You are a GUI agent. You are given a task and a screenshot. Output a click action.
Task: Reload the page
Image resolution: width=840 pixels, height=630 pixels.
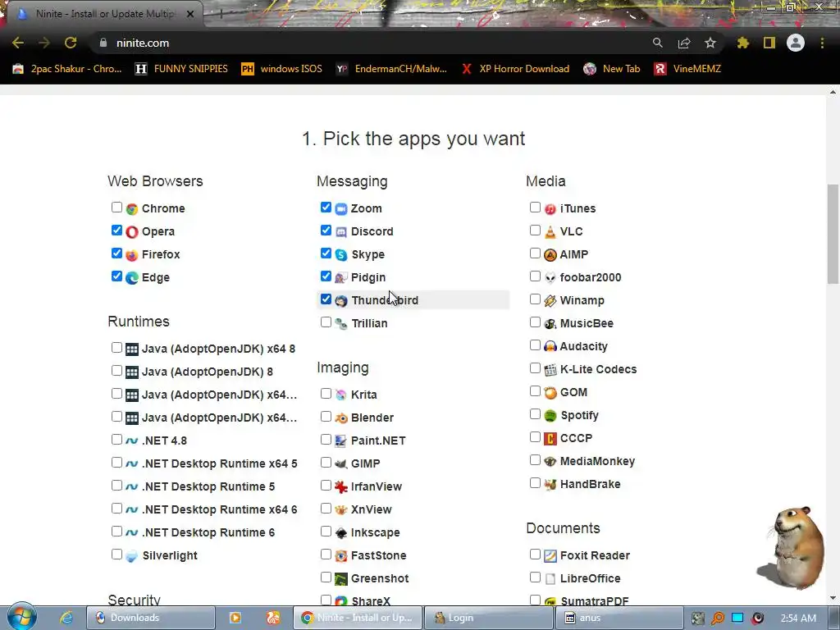pos(71,43)
